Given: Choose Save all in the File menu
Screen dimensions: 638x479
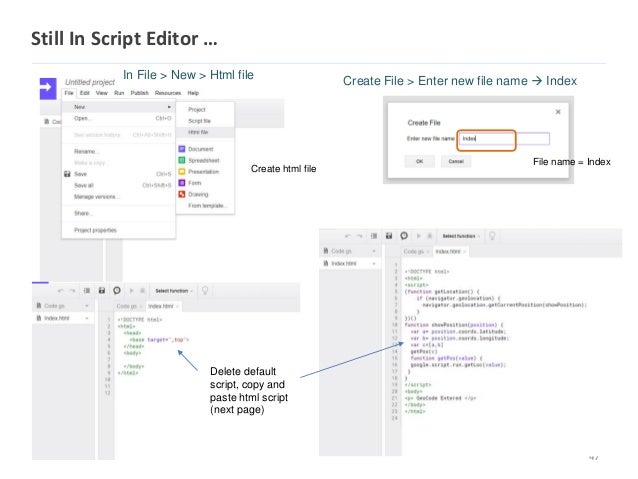Looking at the screenshot, I should 118,185.
